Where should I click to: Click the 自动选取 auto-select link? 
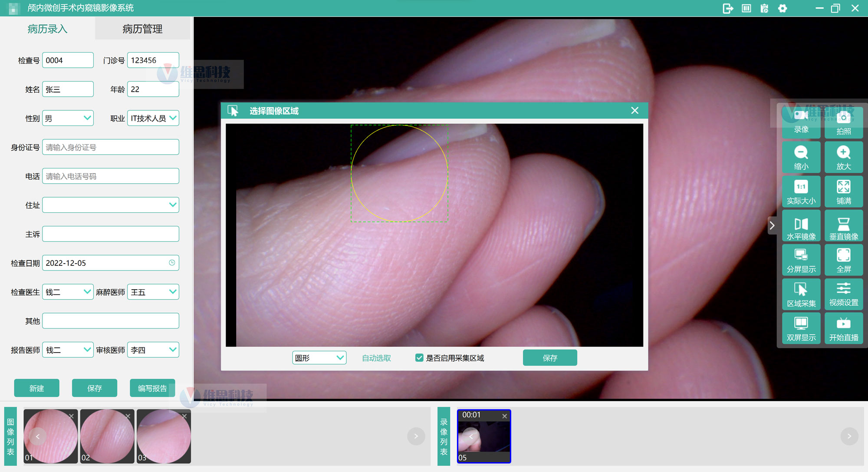tap(376, 358)
